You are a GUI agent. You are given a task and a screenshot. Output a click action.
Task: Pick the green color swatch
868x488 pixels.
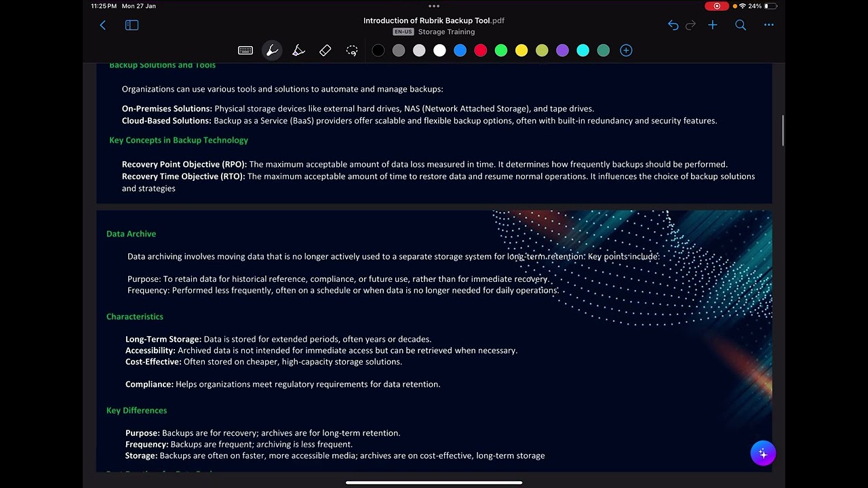501,51
